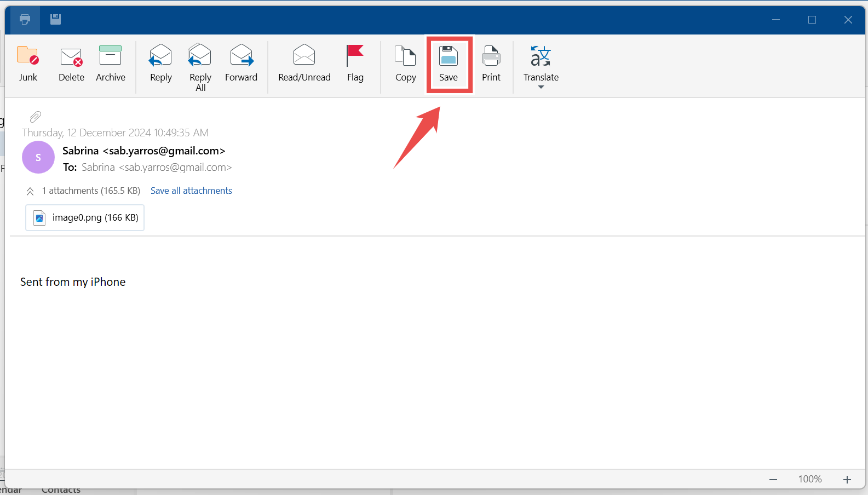This screenshot has height=495, width=868.
Task: Toggle Read/Unread status of the message
Action: coord(304,64)
